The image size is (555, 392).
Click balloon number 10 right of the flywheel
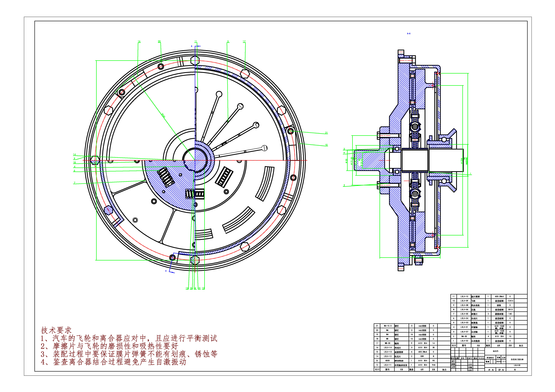click(x=326, y=145)
